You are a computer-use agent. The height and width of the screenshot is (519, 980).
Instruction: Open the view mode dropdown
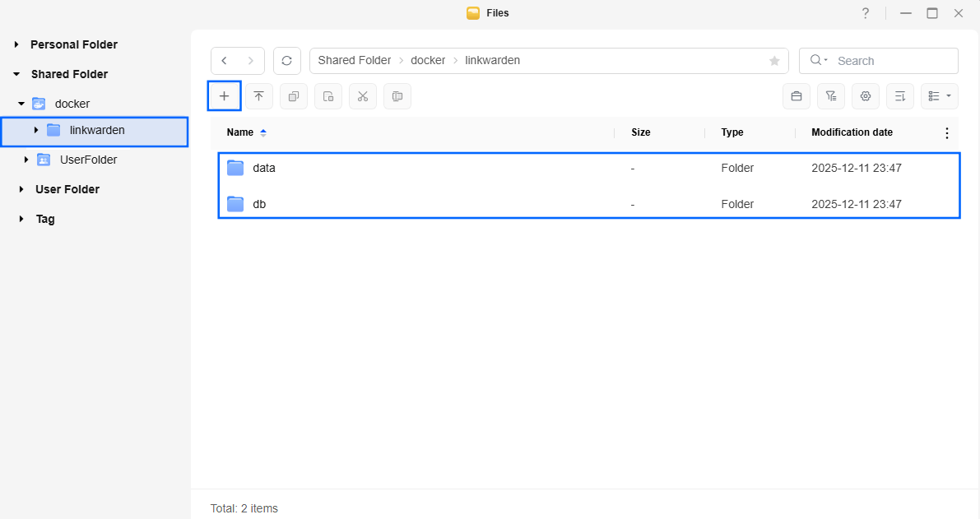click(x=939, y=96)
